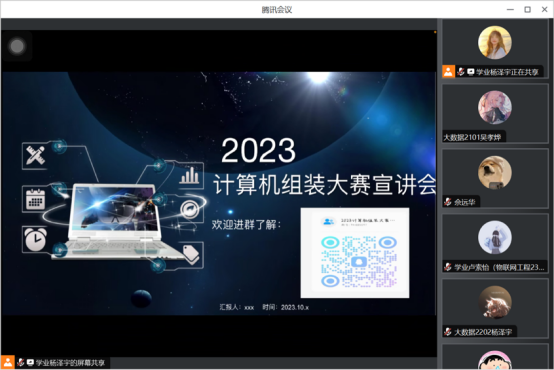The width and height of the screenshot is (554, 370).
Task: Click the muted microphone icon next to 余远华
Action: (448, 202)
